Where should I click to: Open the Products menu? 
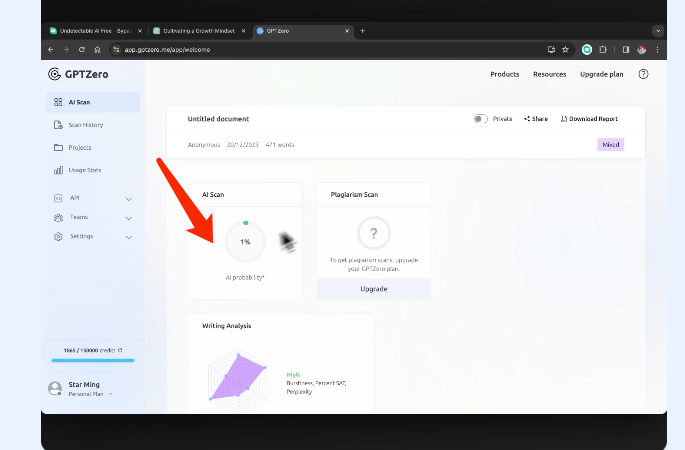[x=505, y=74]
